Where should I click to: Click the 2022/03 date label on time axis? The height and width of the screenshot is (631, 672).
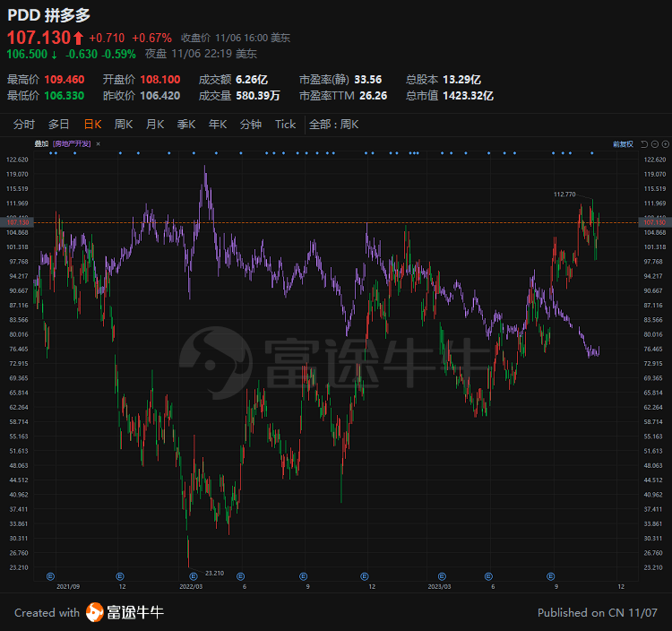pos(191,586)
